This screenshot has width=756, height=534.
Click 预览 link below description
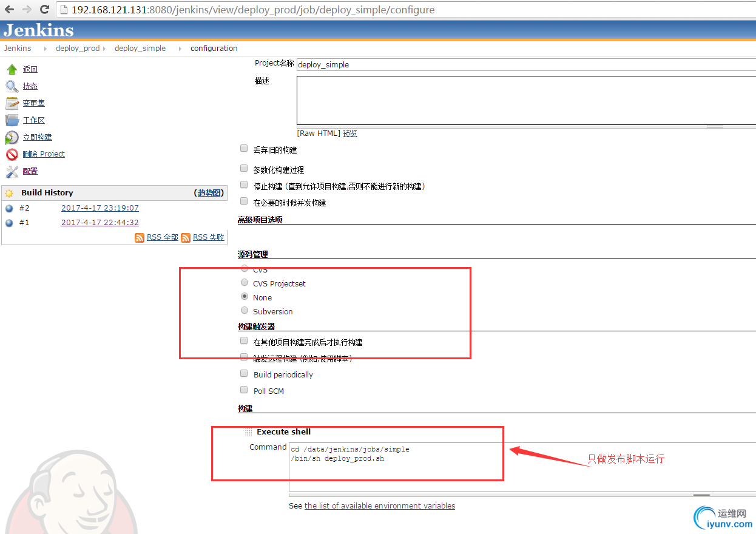point(350,133)
